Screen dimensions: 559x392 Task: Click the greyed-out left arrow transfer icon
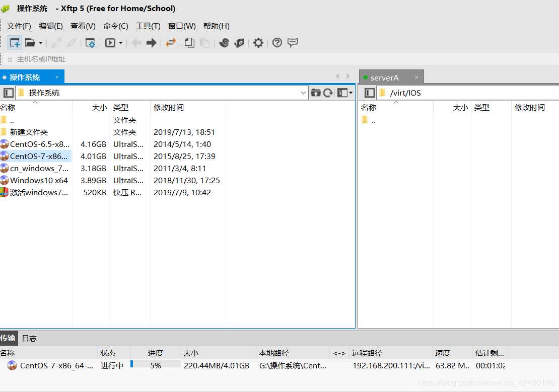(x=136, y=43)
